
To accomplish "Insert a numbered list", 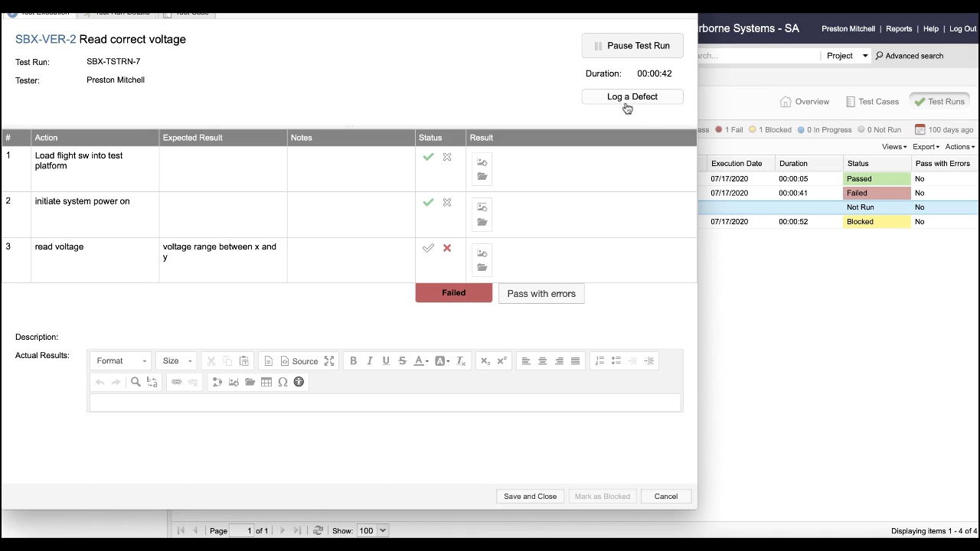I will click(x=599, y=361).
